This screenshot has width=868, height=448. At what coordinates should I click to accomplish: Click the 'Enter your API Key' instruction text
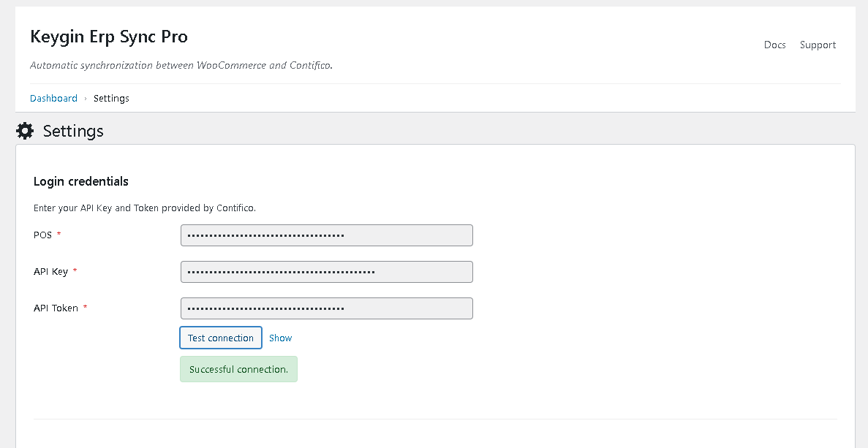[145, 208]
